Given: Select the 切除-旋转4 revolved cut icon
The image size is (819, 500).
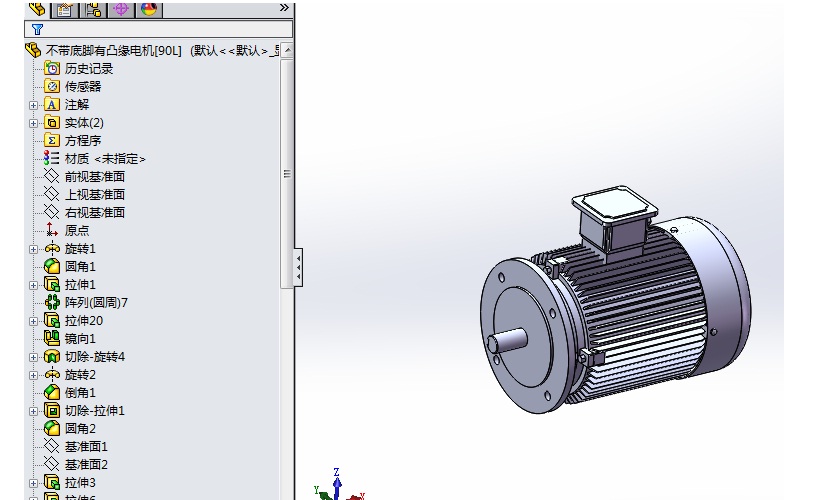Looking at the screenshot, I should 52,356.
